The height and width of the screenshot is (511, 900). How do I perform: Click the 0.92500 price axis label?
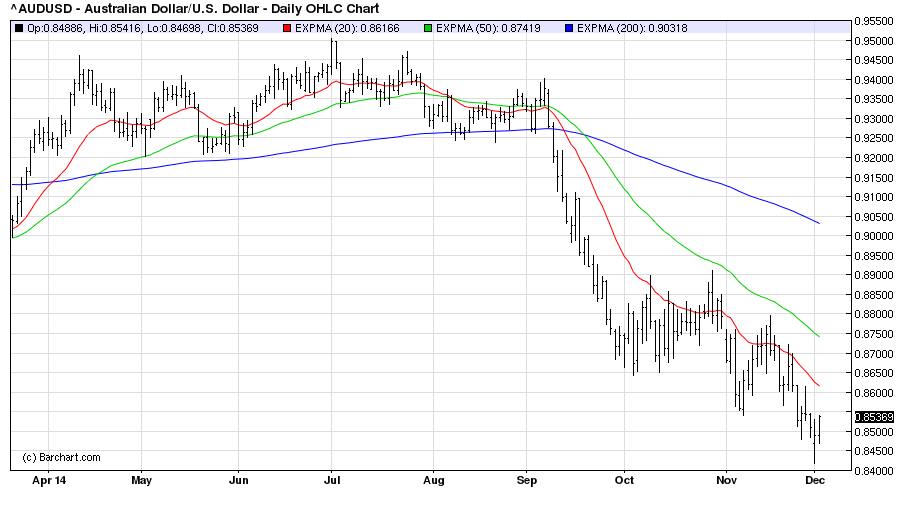874,138
